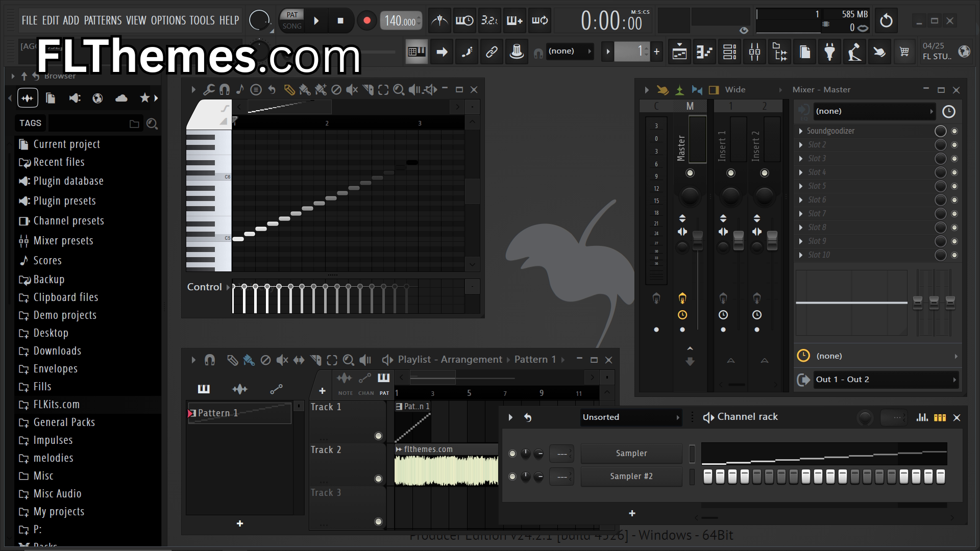Screen dimensions: 980x551
Task: Toggle Track 1 mute switch in Playlist
Action: click(378, 436)
